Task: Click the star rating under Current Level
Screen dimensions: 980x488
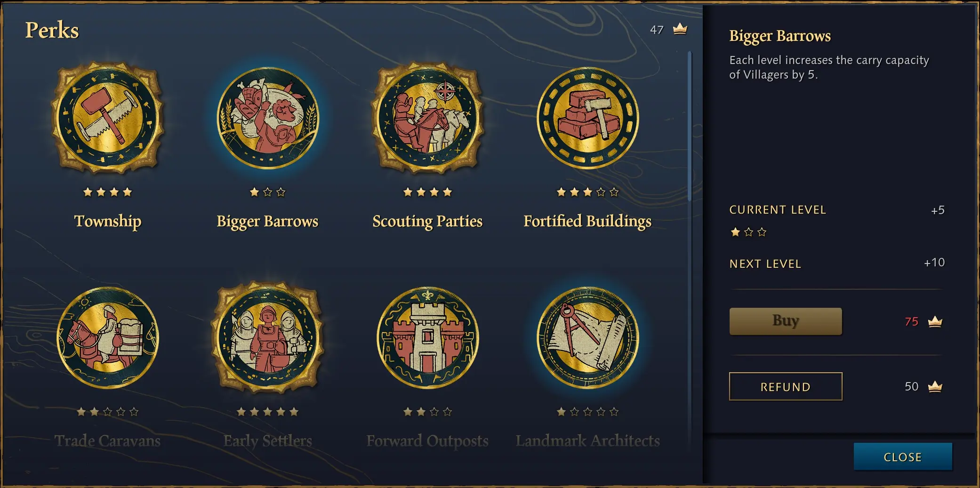Action: pyautogui.click(x=748, y=232)
